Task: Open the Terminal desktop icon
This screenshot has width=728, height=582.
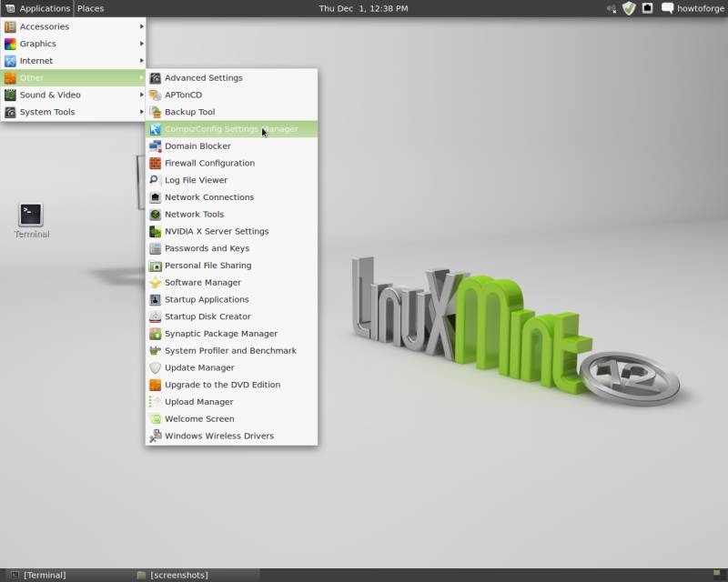Action: (x=31, y=216)
